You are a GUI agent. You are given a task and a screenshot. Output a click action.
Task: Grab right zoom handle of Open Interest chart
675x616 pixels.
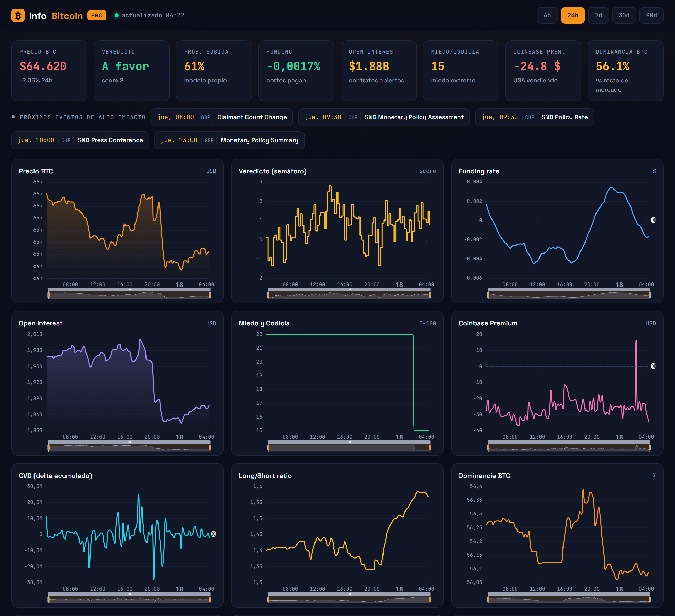(210, 447)
